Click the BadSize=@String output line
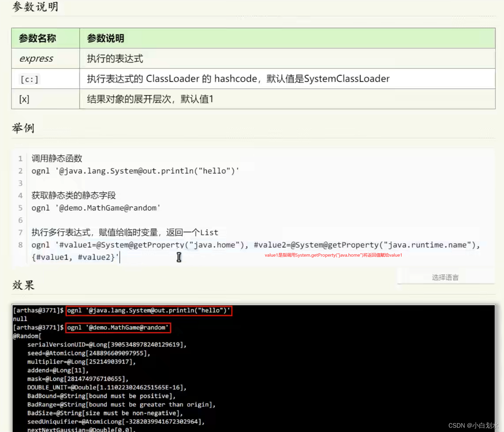This screenshot has height=432, width=504. pos(105,413)
